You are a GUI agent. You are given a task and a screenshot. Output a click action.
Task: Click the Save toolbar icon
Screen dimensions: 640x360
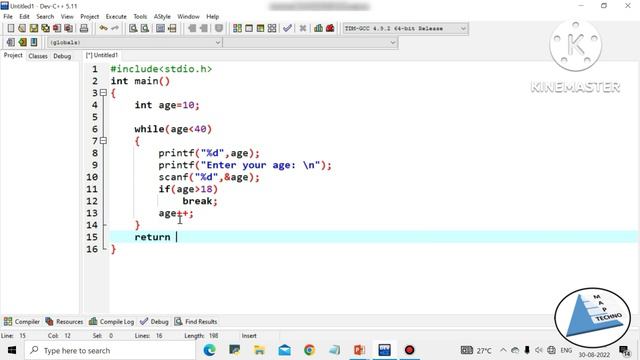click(x=33, y=28)
